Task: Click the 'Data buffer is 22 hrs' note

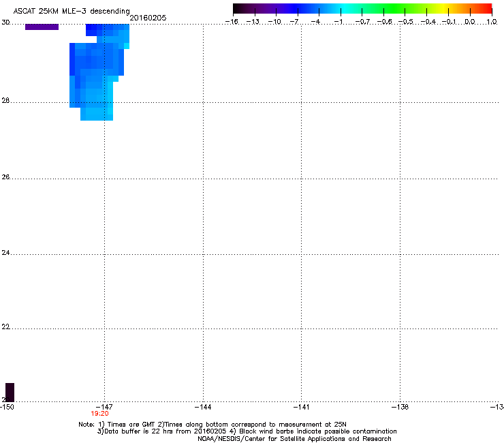Action: 247,431
